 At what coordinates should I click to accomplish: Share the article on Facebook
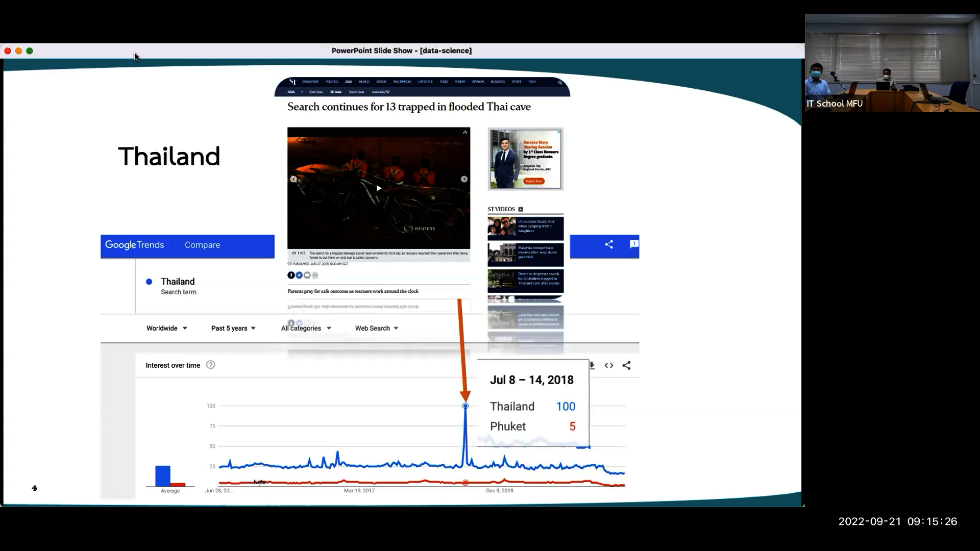[291, 275]
